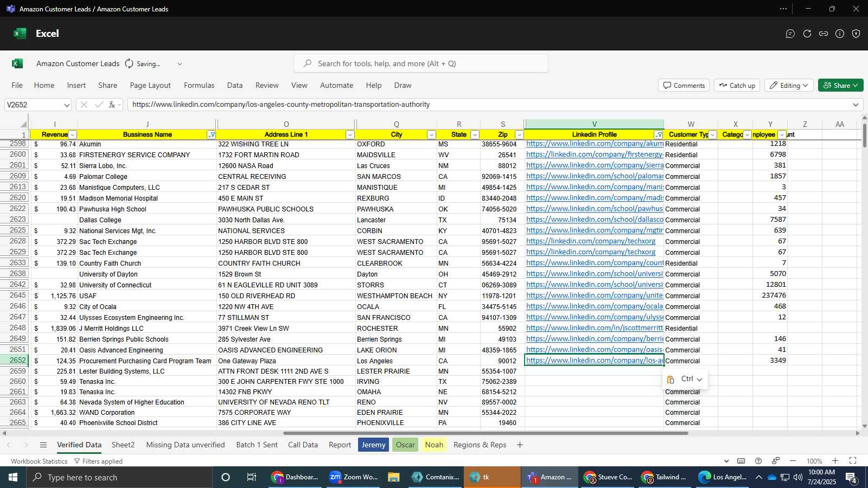Open File Explorer from taskbar

394,477
